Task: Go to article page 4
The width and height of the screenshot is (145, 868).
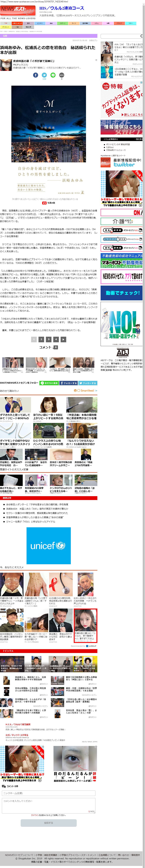Action: pos(56,339)
